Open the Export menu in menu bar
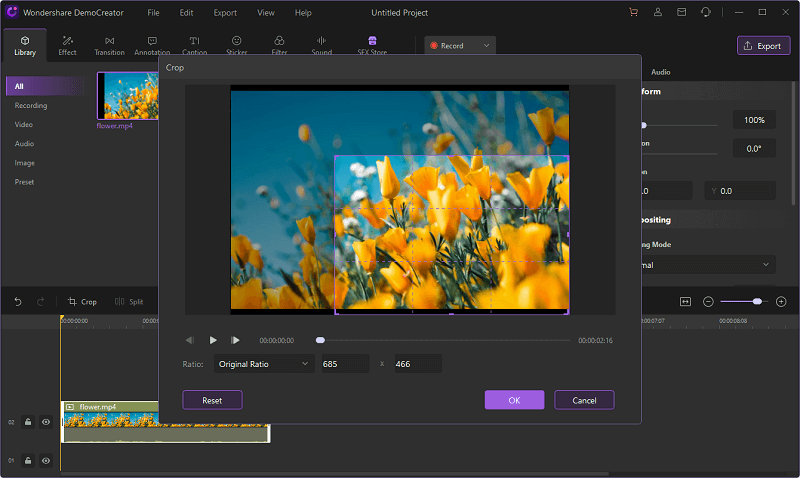 pos(225,13)
